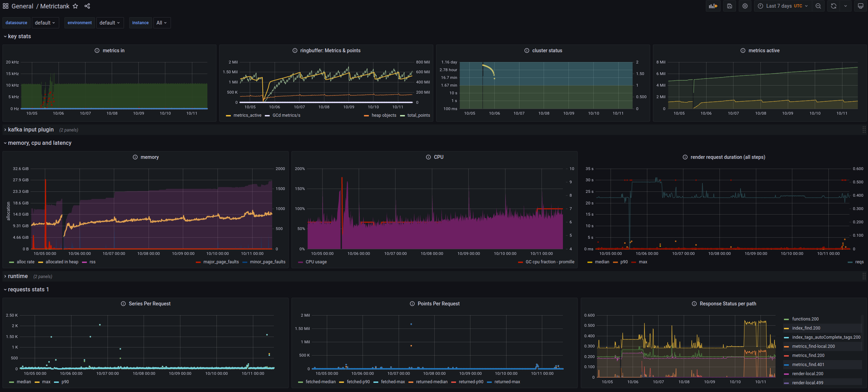
Task: Click the save dashboard icon
Action: pyautogui.click(x=730, y=6)
